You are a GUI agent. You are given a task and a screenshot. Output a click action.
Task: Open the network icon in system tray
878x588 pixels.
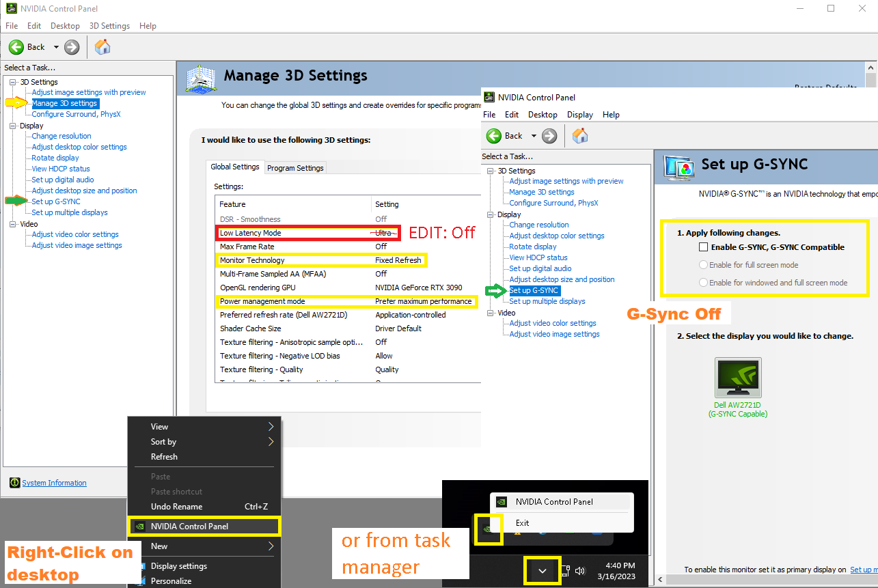566,570
